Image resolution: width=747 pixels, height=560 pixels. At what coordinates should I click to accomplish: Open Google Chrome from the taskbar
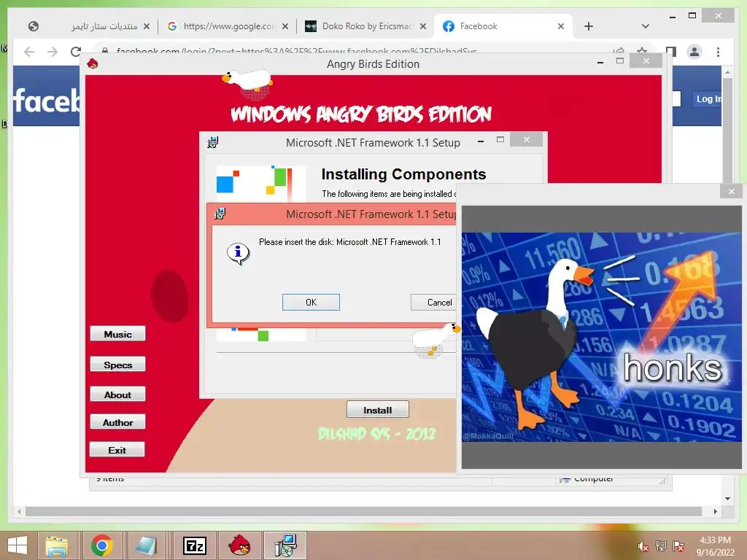(102, 545)
